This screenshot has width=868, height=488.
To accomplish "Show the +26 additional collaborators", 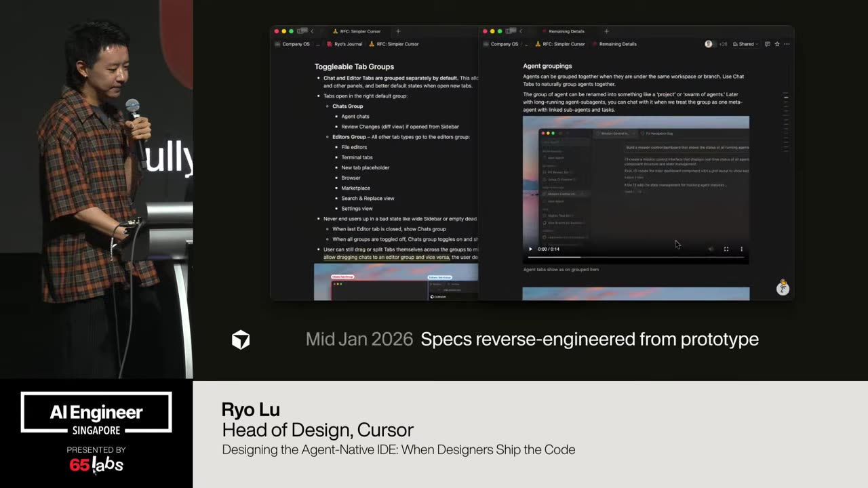I will pyautogui.click(x=723, y=44).
